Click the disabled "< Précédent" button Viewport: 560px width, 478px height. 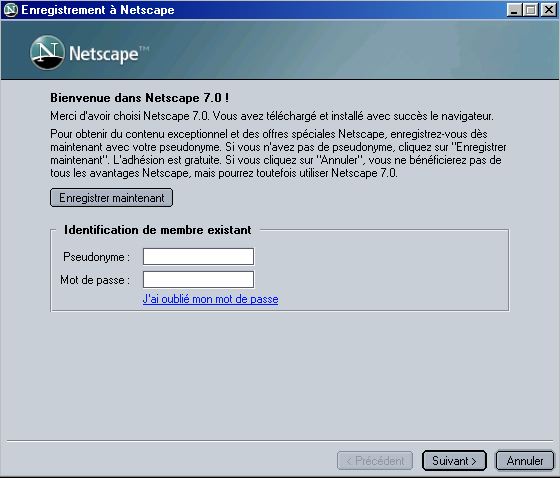[375, 460]
